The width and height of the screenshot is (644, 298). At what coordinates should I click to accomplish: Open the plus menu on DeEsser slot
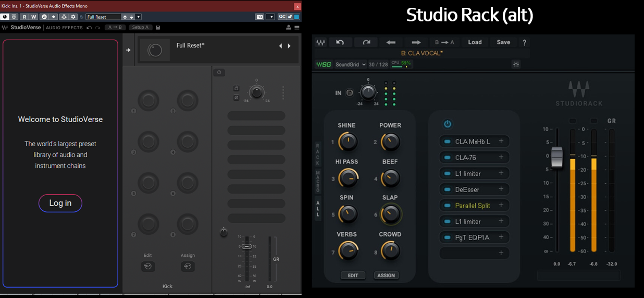(x=501, y=189)
